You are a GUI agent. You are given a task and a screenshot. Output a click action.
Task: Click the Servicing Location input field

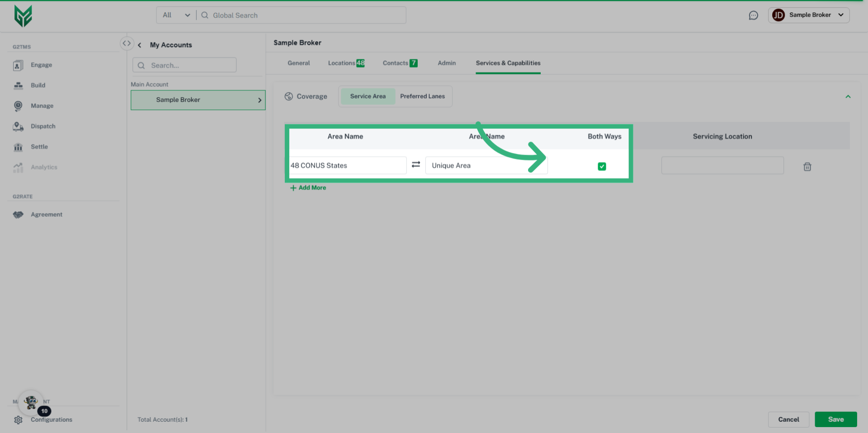[x=722, y=166]
